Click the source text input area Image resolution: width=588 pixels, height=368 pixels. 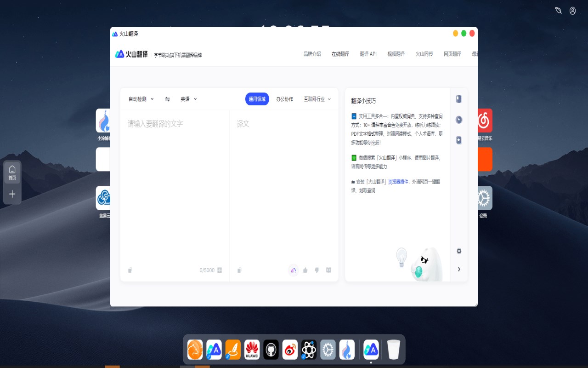(x=175, y=186)
